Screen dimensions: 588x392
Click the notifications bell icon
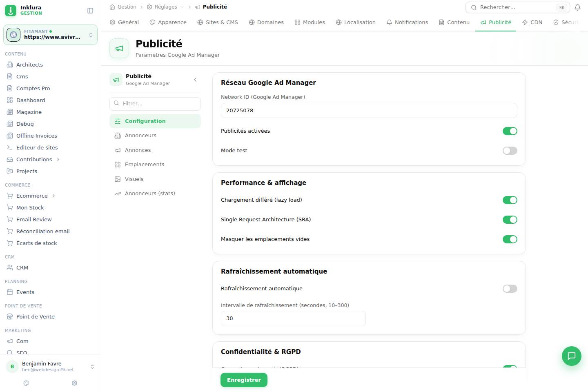pyautogui.click(x=577, y=7)
